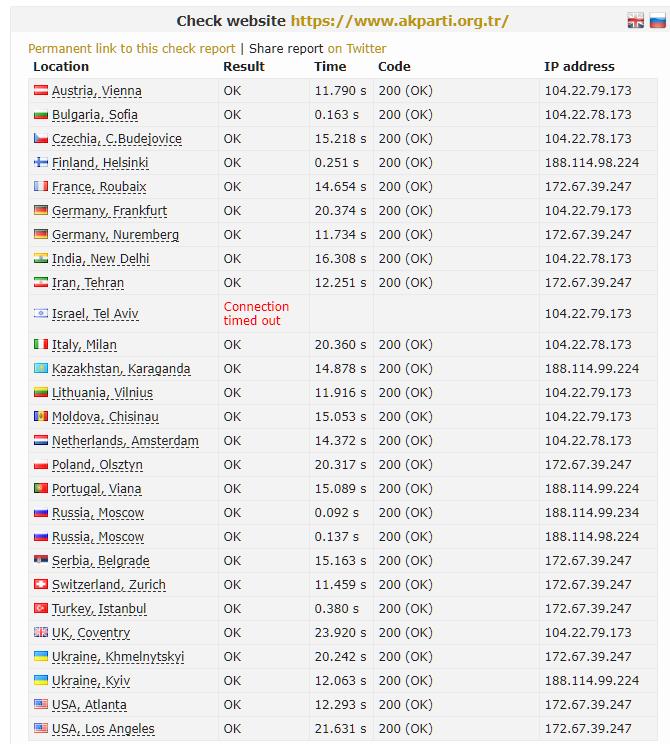670x744 pixels.
Task: Click the red Connection timed out result
Action: click(x=256, y=314)
